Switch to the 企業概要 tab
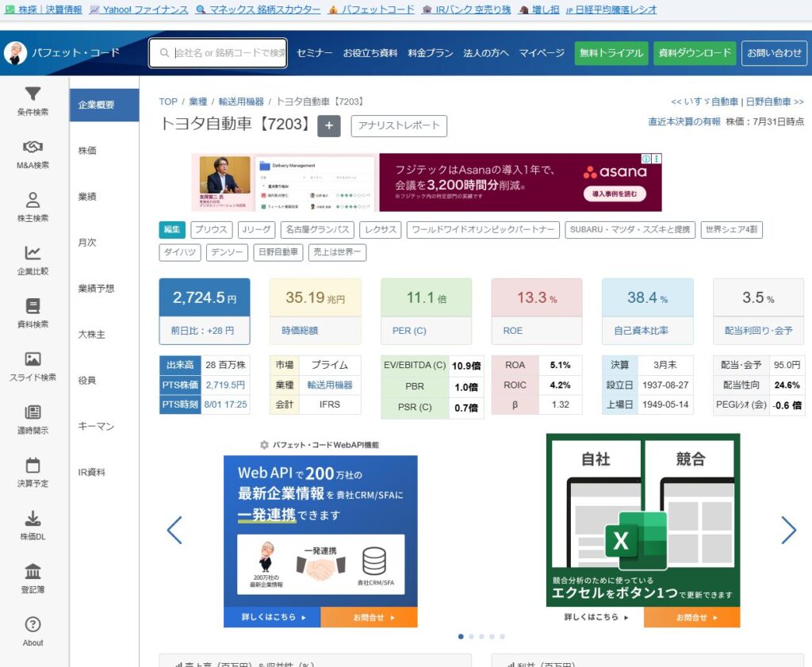 coord(104,105)
